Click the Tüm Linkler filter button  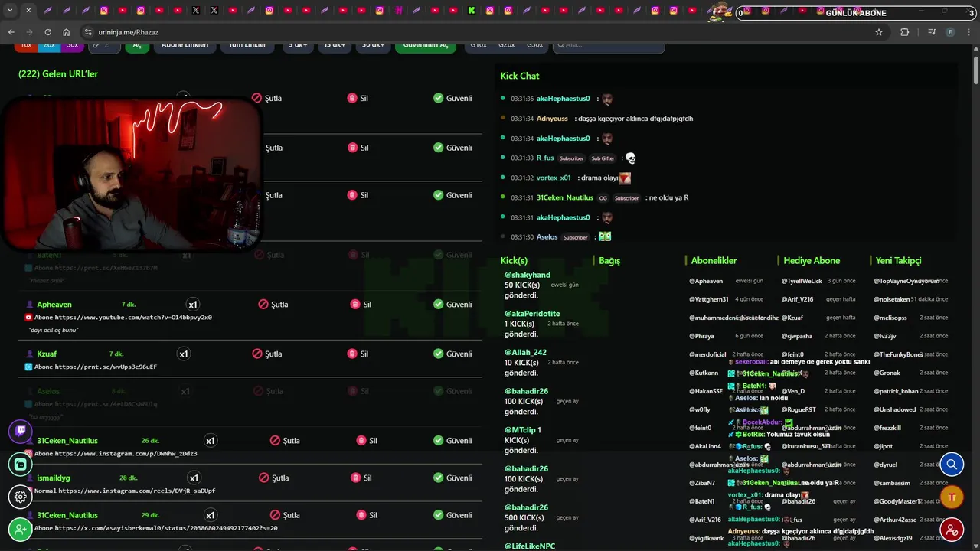pyautogui.click(x=247, y=46)
